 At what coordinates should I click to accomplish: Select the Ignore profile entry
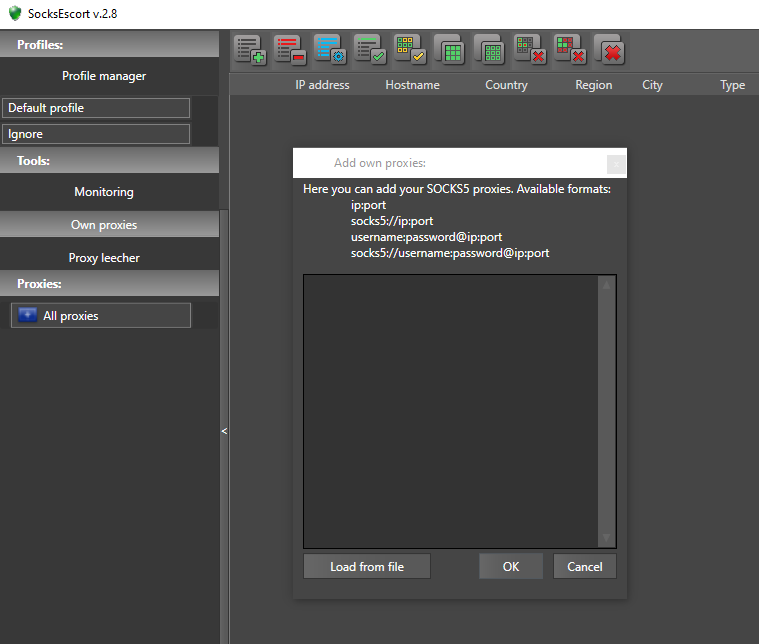[96, 134]
